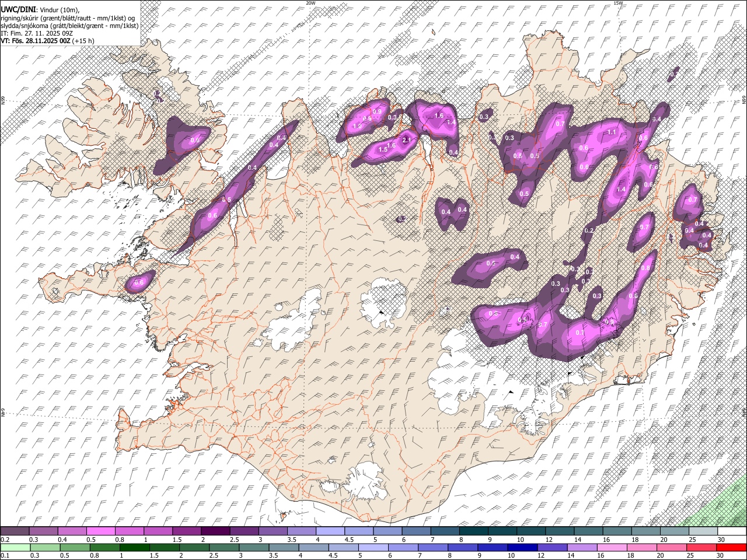Pick the lower rain swatch labelled 2.5

[x=224, y=548]
